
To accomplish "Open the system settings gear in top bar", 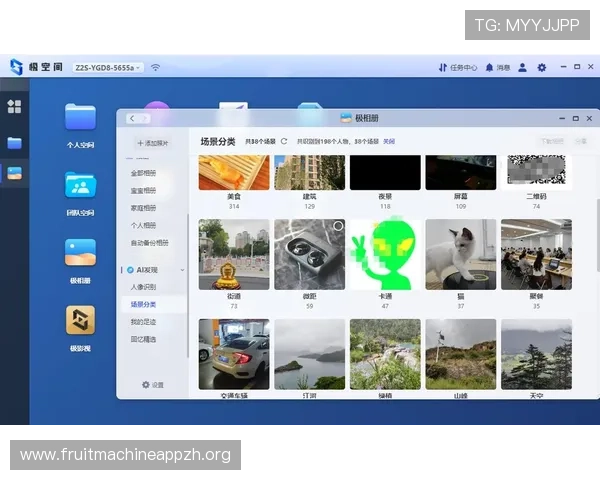I will [541, 68].
